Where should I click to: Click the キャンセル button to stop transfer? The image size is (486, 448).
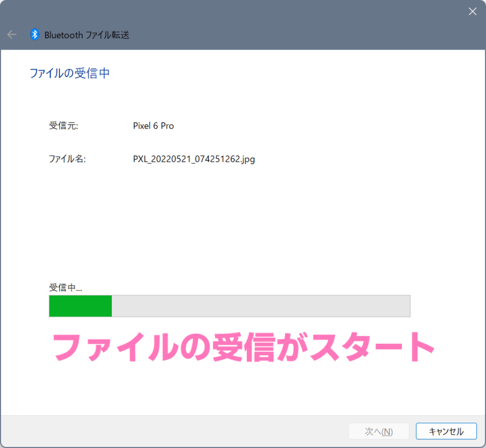click(x=446, y=431)
